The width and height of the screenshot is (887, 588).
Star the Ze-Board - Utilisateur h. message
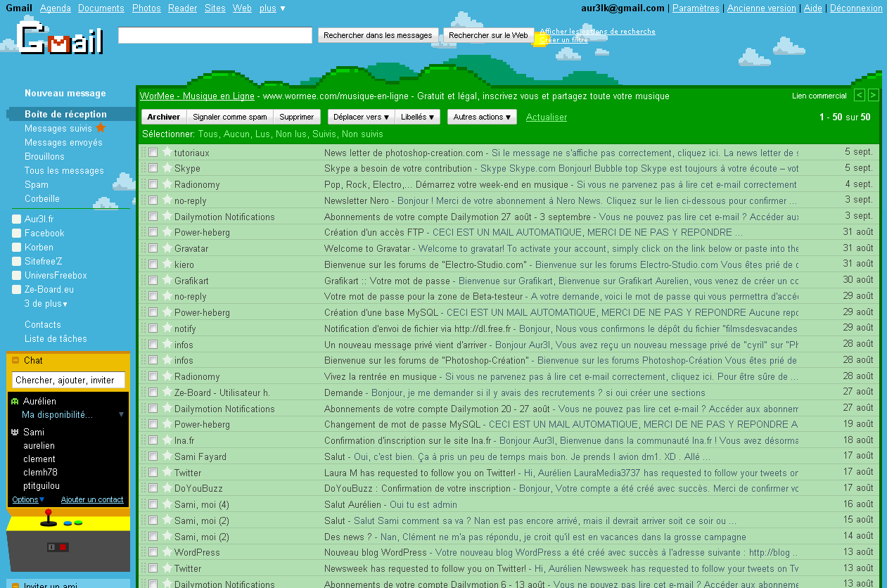click(x=167, y=392)
